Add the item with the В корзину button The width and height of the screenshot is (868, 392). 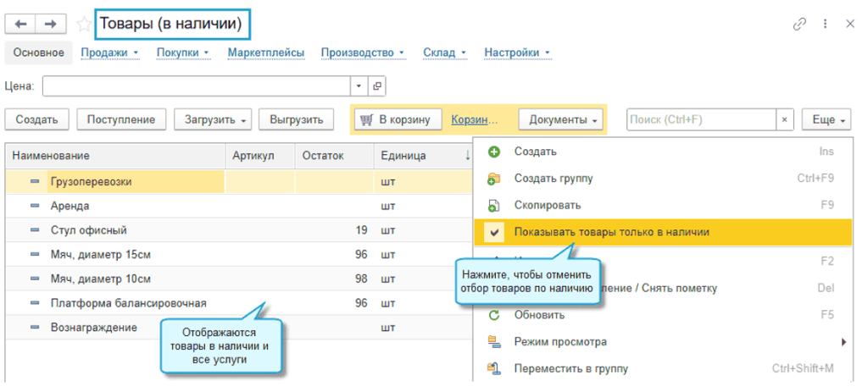click(398, 119)
